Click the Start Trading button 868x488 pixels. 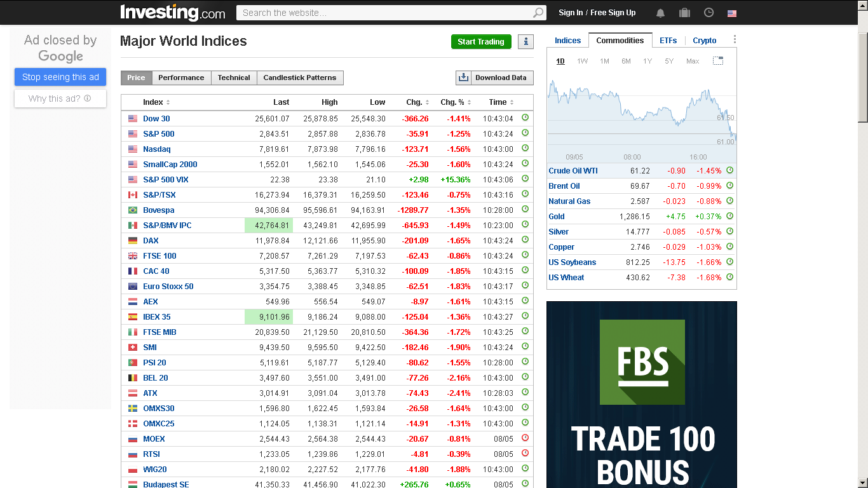pyautogui.click(x=481, y=42)
